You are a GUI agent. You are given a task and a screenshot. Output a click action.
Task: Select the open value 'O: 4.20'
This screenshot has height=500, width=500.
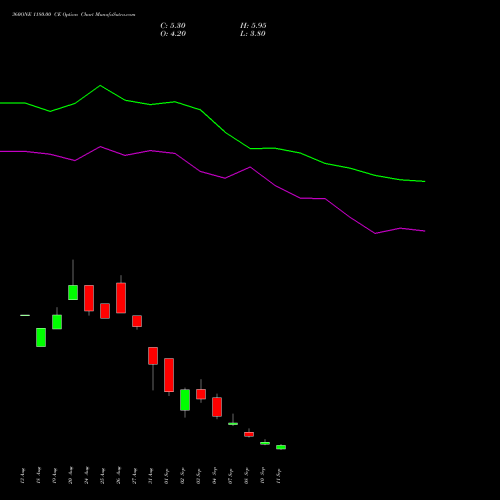pos(173,34)
